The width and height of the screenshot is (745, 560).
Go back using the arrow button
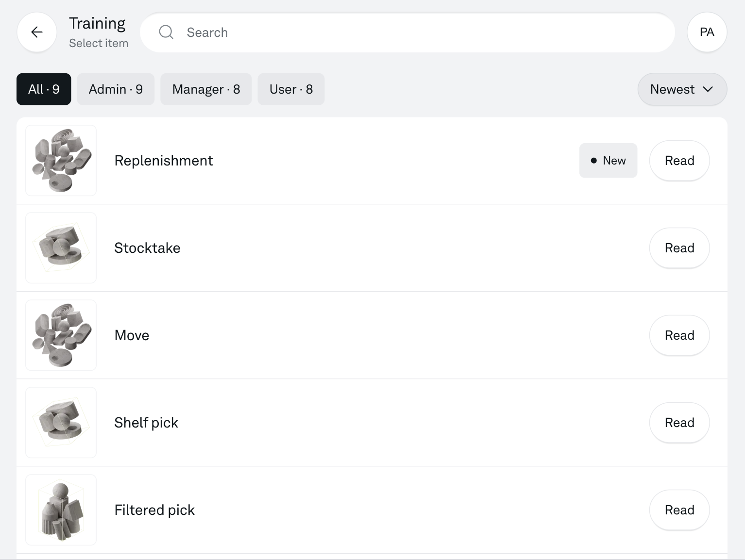pos(37,33)
